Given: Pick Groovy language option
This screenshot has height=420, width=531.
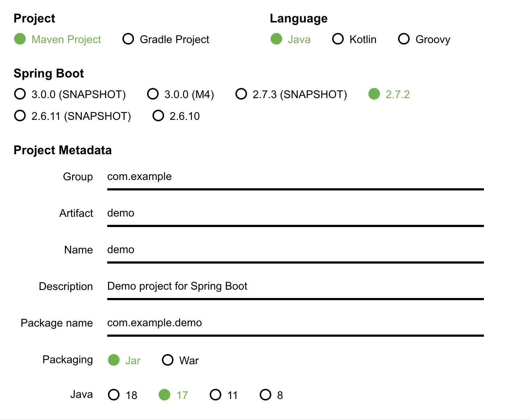Looking at the screenshot, I should [x=404, y=39].
